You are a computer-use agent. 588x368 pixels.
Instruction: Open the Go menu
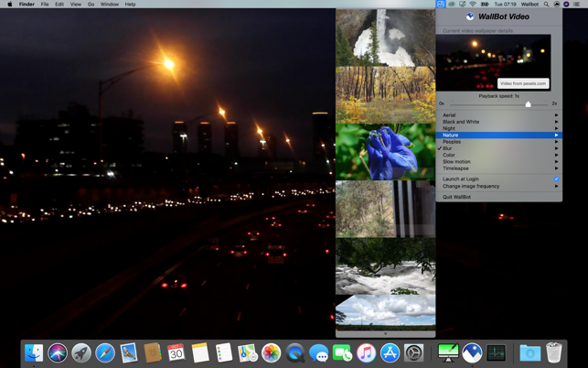[x=91, y=5]
